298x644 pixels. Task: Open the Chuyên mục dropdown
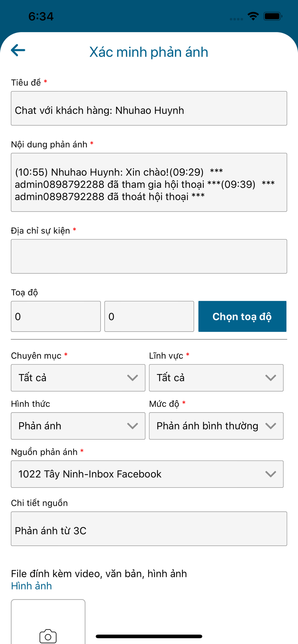78,378
